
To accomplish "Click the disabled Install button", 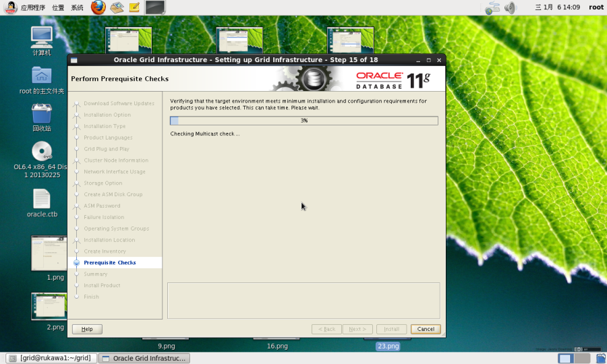I will click(x=391, y=329).
